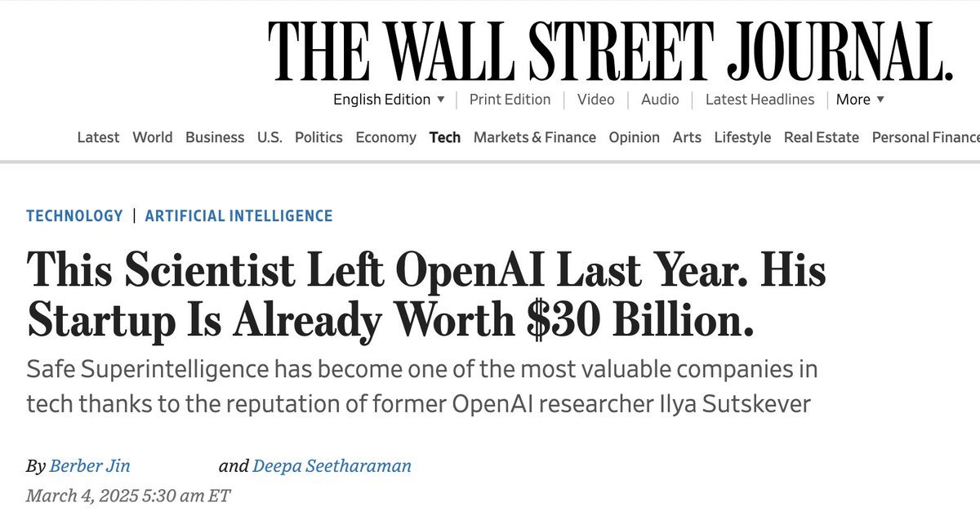Open author Berber Jin's profile
The width and height of the screenshot is (980, 516).
pyautogui.click(x=90, y=466)
